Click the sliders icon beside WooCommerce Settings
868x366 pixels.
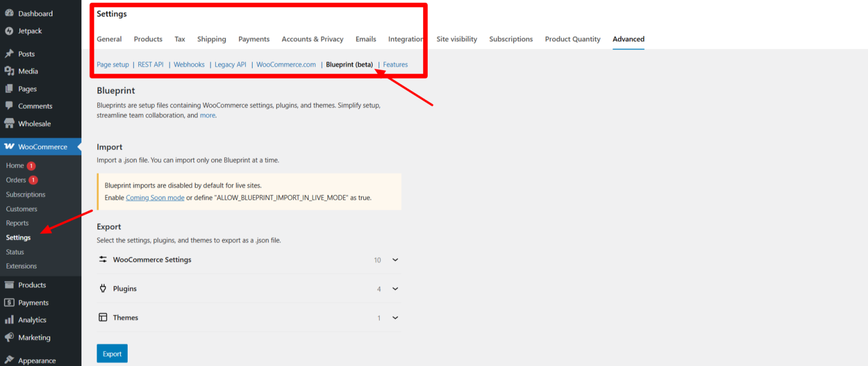click(x=102, y=260)
